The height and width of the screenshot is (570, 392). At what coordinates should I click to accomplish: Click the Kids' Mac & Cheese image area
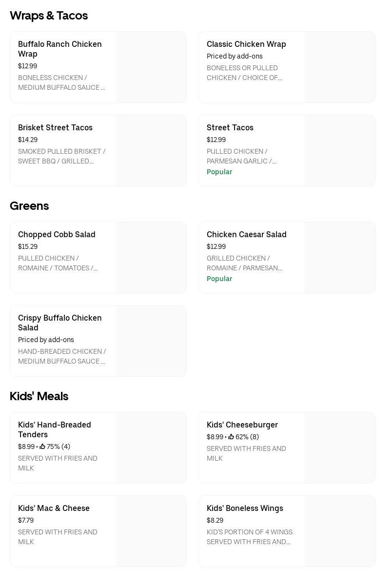click(x=151, y=531)
